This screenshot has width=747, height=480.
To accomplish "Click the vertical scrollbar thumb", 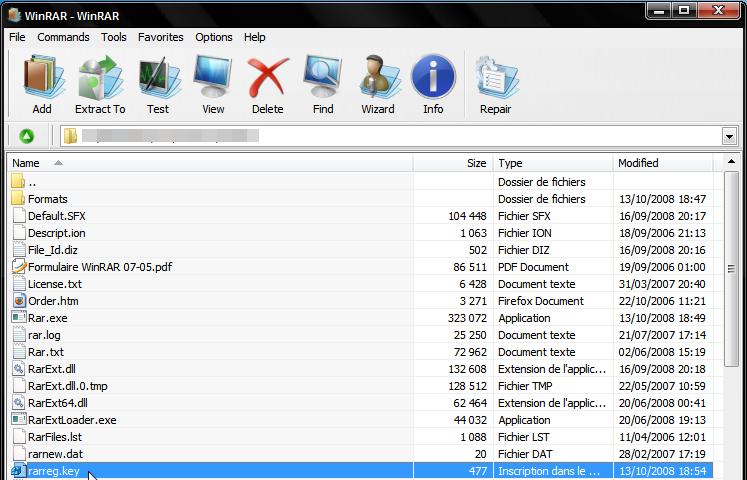I will click(x=731, y=269).
